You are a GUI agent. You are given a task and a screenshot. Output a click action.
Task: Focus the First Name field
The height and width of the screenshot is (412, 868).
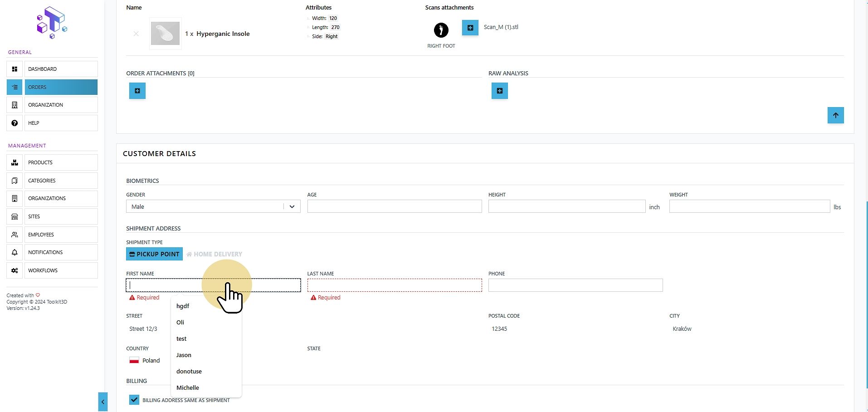click(213, 285)
